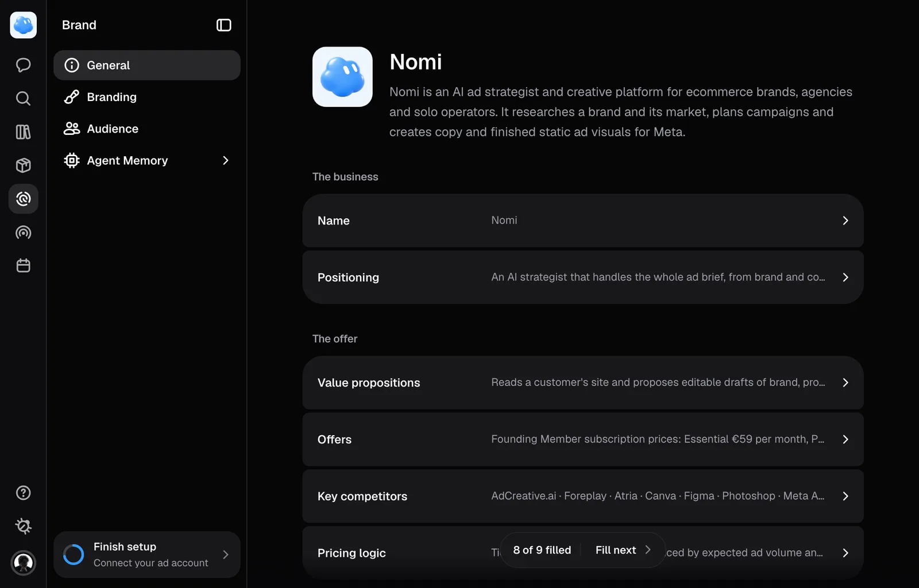This screenshot has width=919, height=588.
Task: Click the Nomi brand description paragraph
Action: [621, 112]
